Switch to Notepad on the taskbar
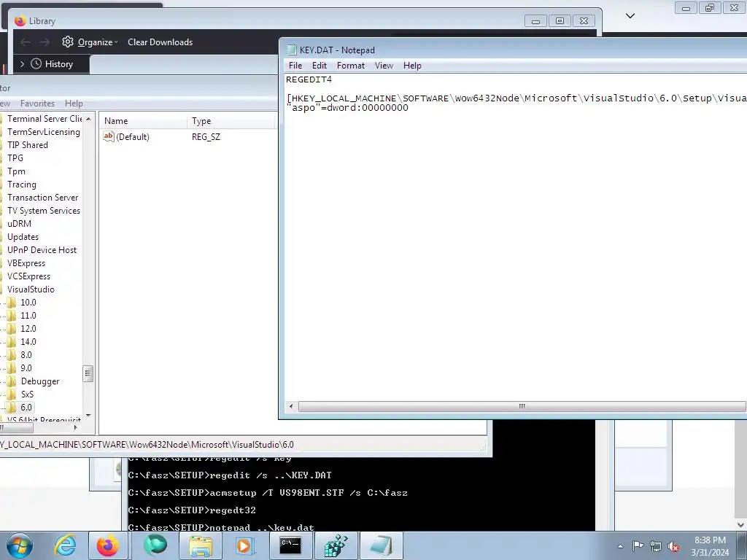Image resolution: width=747 pixels, height=560 pixels. 381,545
